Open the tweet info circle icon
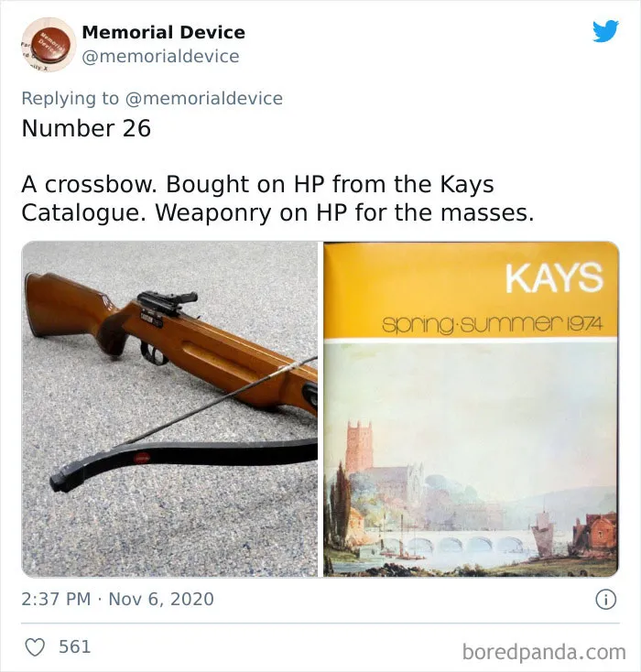The image size is (641, 672). click(x=606, y=600)
